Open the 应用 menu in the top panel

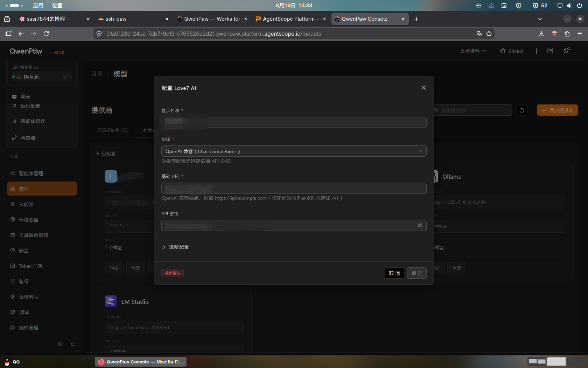pyautogui.click(x=38, y=5)
